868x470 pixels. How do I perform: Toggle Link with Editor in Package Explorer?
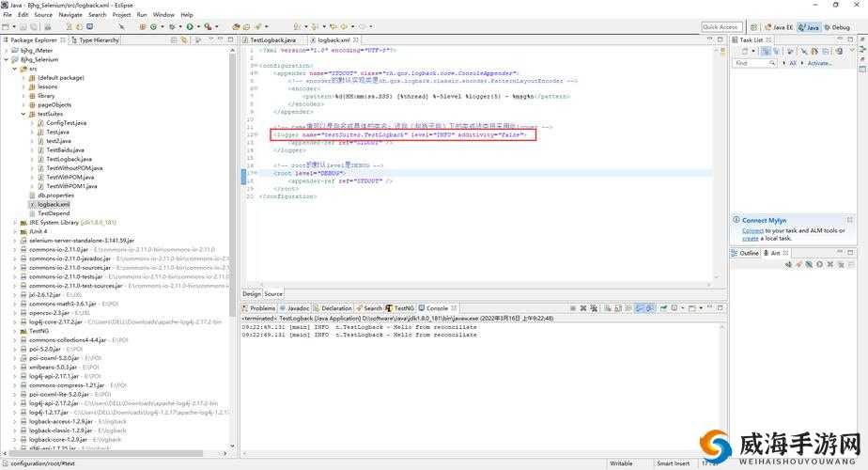click(184, 39)
